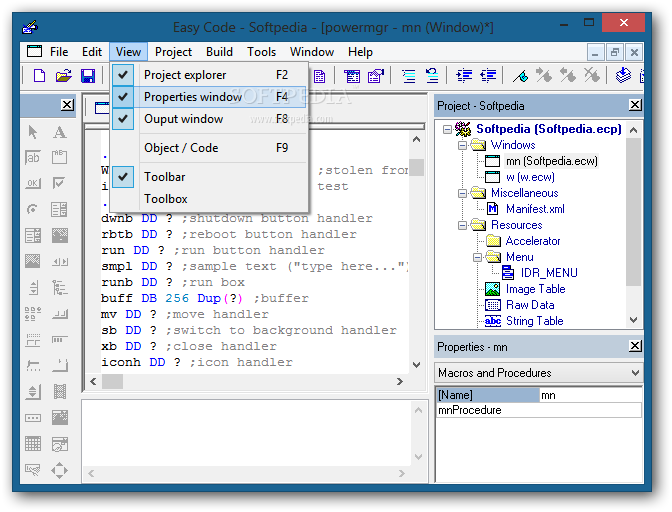Click the New file toolbar icon

click(39, 76)
